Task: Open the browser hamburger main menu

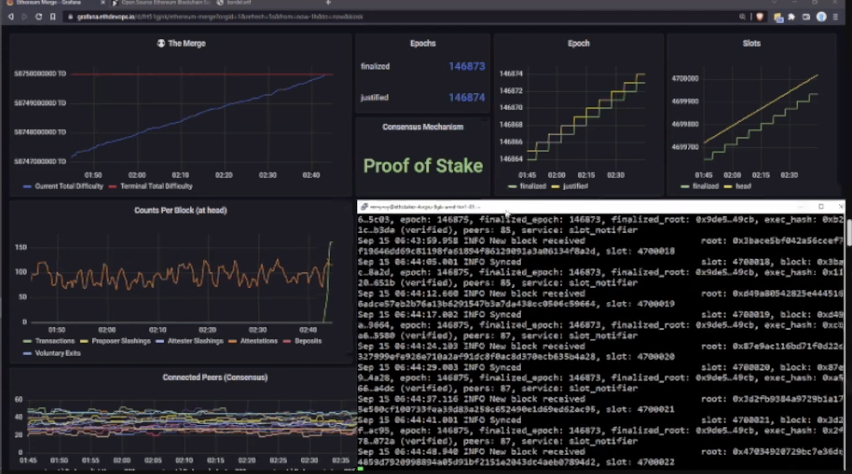Action: click(x=836, y=17)
